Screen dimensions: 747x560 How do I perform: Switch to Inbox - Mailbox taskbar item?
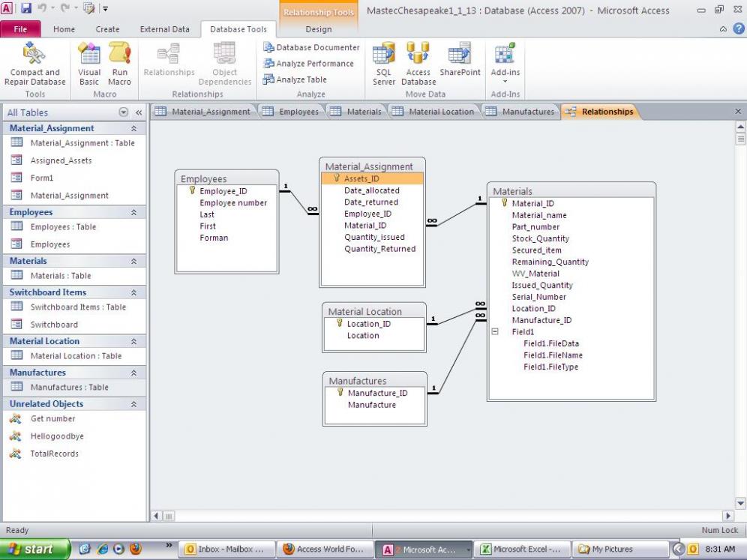226,549
